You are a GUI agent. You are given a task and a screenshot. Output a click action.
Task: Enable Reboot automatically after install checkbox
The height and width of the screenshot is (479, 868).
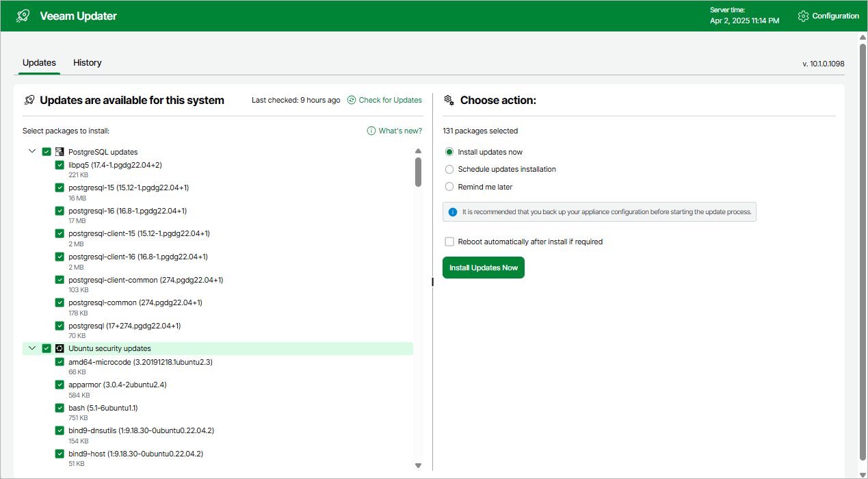click(x=449, y=242)
